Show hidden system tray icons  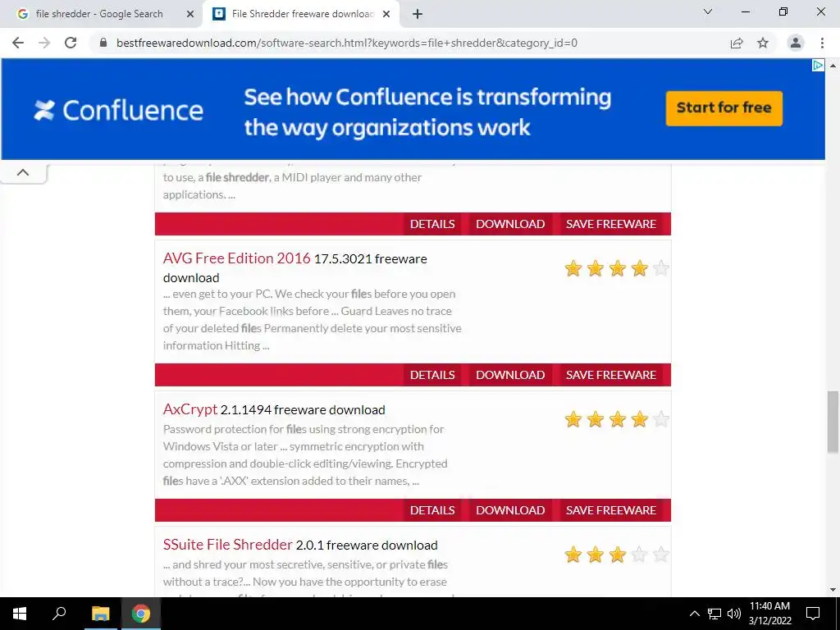(x=694, y=614)
